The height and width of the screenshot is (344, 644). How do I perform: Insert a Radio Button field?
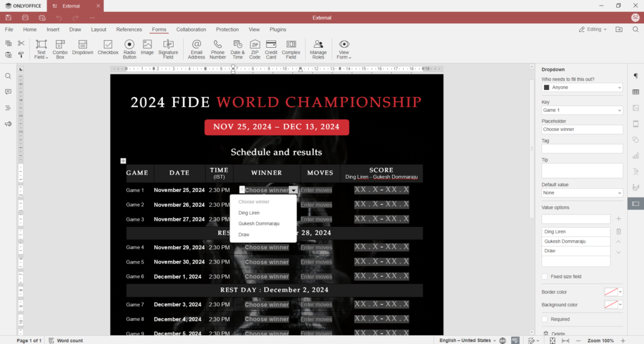pyautogui.click(x=130, y=48)
